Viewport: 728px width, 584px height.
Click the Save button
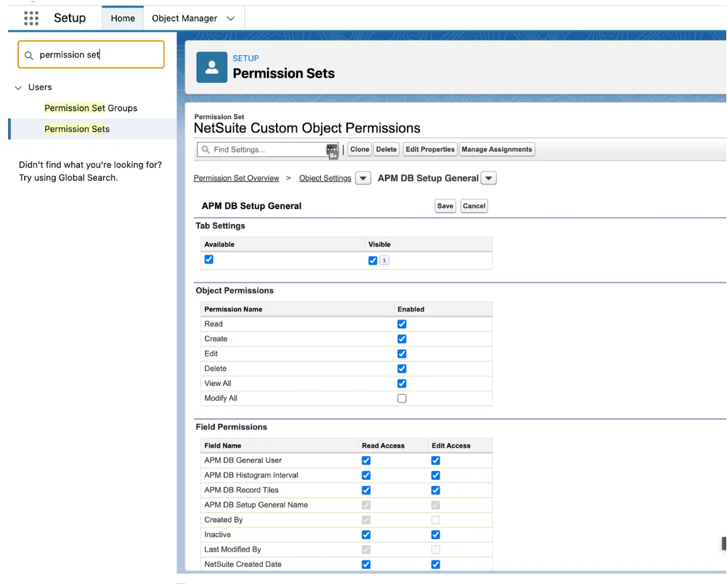(445, 206)
